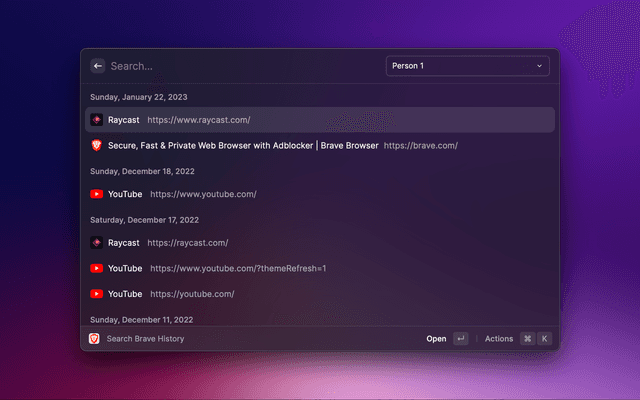Click the YouTube icon under December 18

pyautogui.click(x=96, y=194)
